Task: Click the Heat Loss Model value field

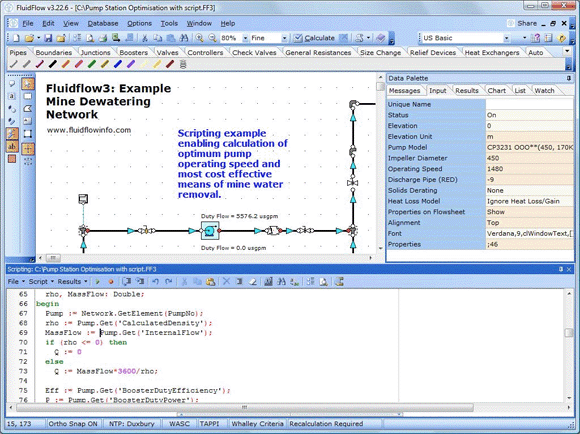Action: click(x=529, y=201)
